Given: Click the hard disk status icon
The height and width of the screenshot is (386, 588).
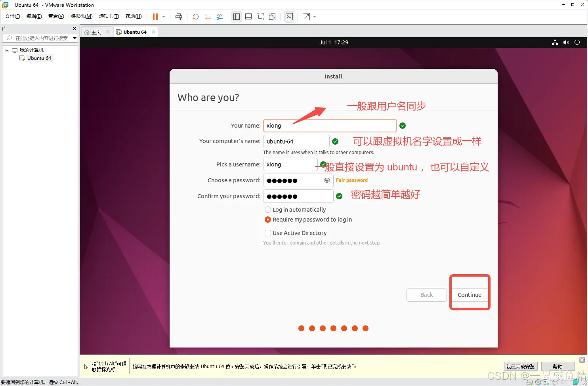Looking at the screenshot, I should 530,382.
